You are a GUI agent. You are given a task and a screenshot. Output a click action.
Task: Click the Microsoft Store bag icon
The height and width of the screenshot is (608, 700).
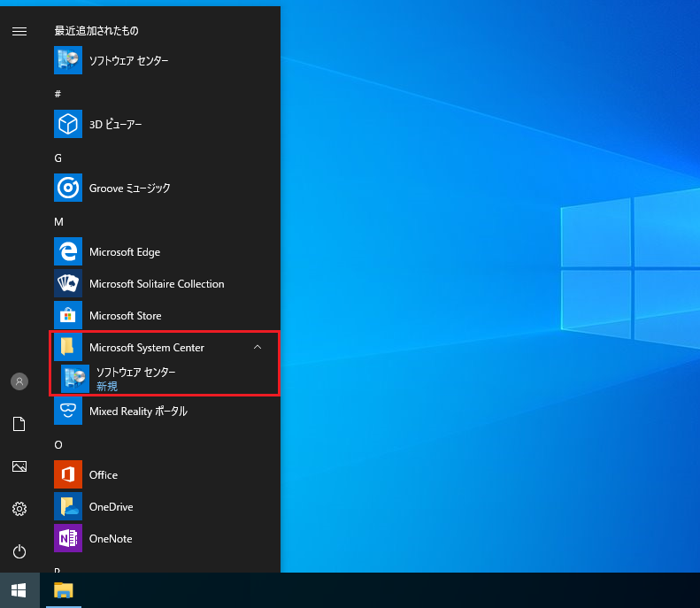68,315
